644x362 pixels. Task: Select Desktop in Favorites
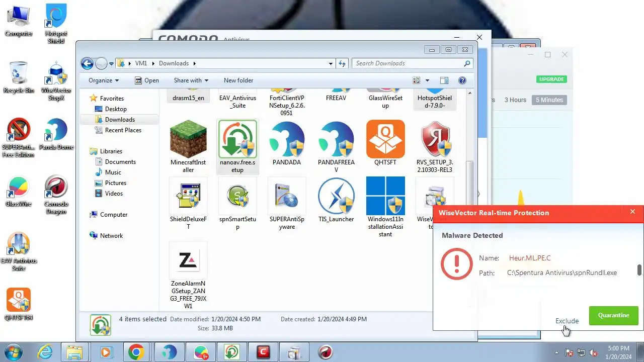click(116, 109)
